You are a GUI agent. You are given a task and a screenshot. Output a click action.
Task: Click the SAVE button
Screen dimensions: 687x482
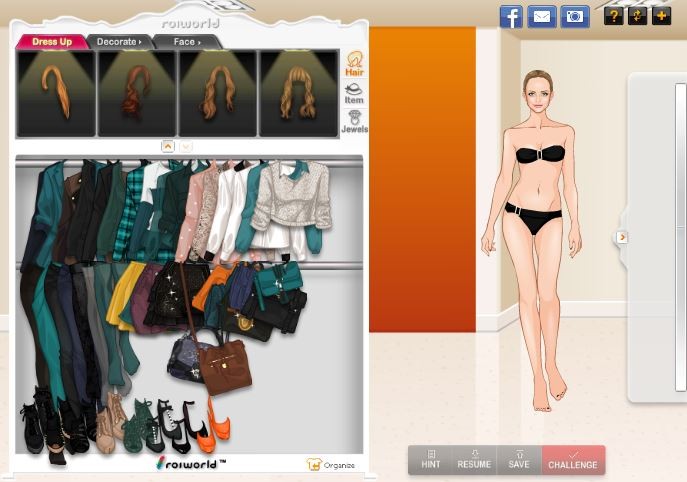coord(519,460)
